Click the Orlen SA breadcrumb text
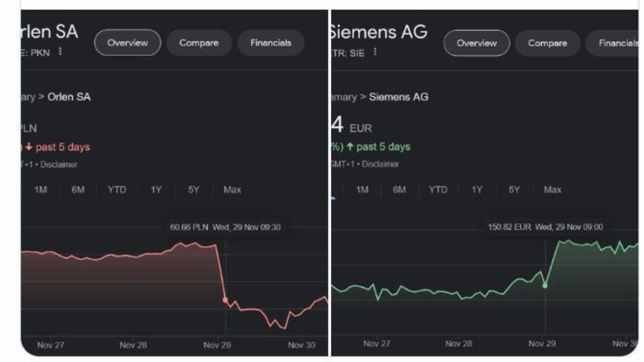The image size is (644, 362). 69,97
